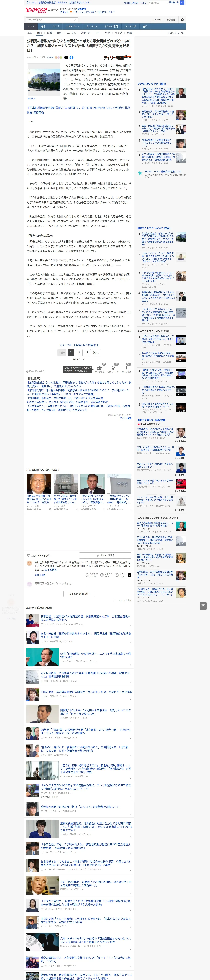Open the みんなの意見 tab
Viewport: 210px width, 980px height.
pyautogui.click(x=111, y=27)
